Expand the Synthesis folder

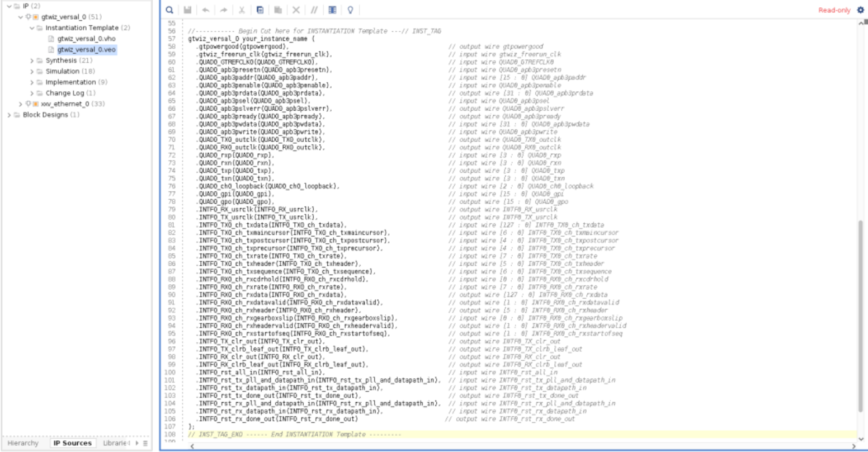tap(32, 60)
